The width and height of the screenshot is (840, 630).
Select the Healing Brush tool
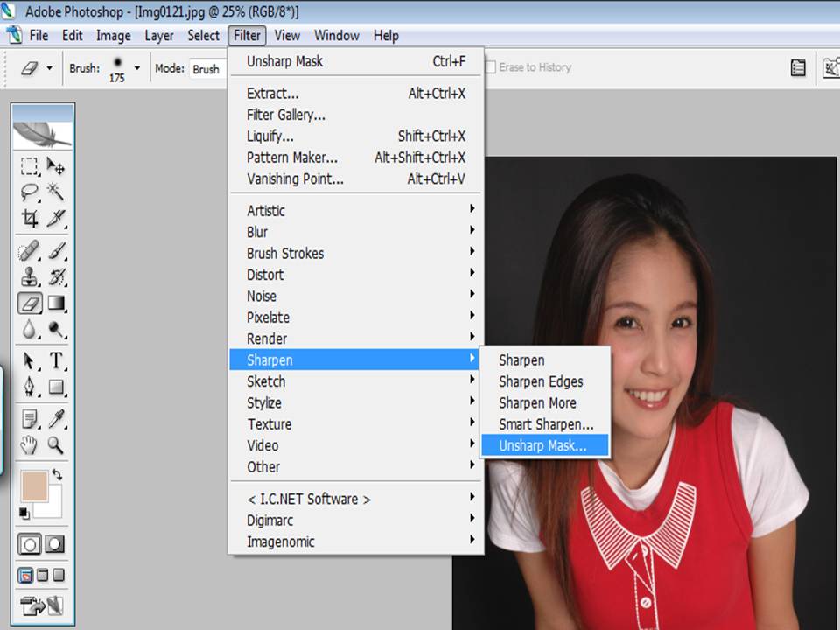30,251
